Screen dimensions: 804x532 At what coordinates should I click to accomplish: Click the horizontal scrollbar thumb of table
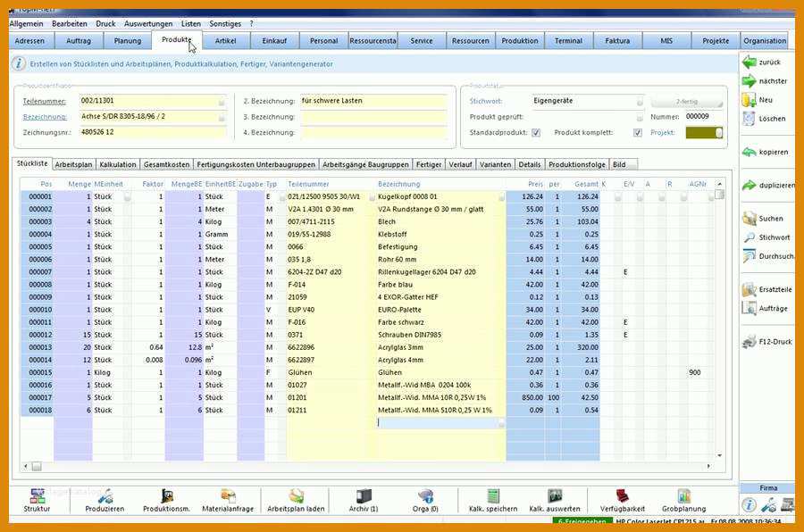[37, 467]
